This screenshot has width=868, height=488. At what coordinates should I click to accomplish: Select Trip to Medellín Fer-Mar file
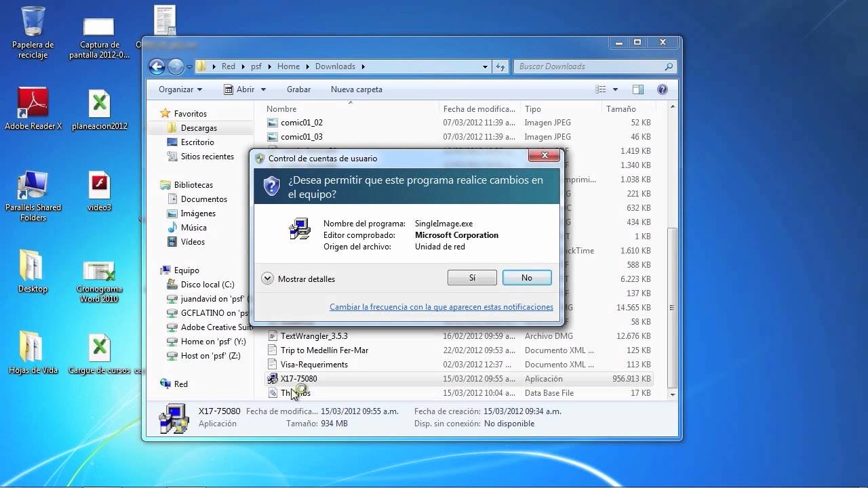pos(324,350)
